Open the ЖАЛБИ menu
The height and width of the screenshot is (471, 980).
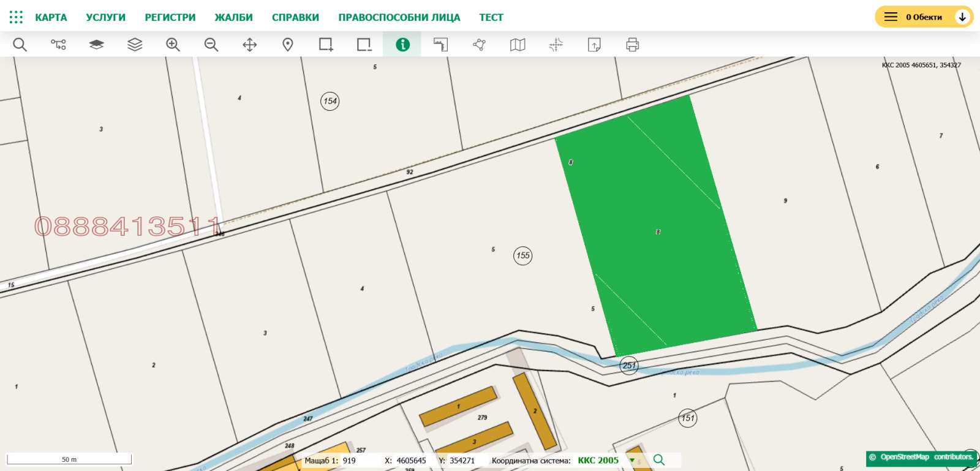point(233,17)
